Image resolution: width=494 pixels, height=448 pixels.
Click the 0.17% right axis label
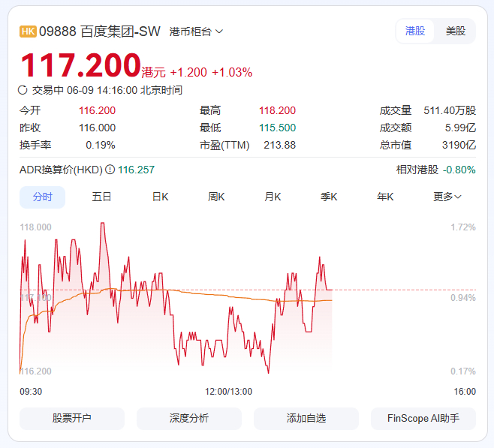coord(463,371)
